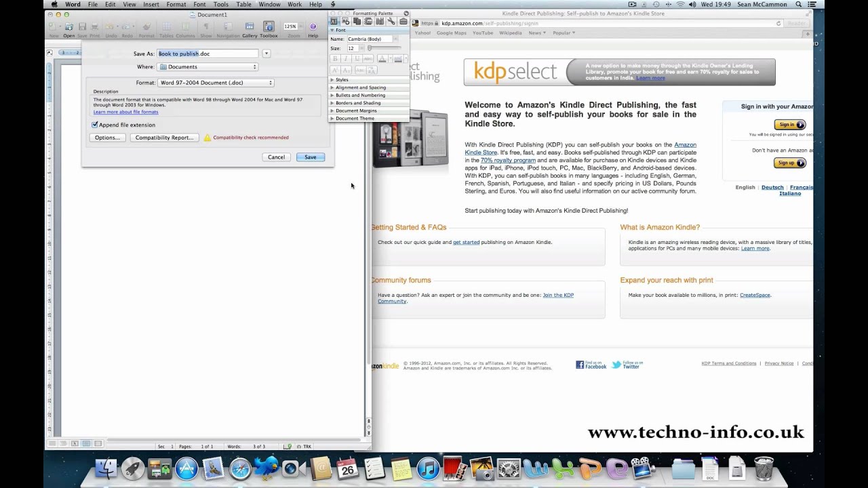Open the Table menu

click(243, 4)
